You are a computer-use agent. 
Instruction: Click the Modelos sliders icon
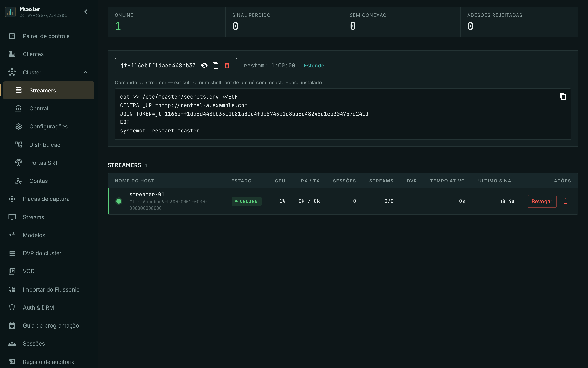point(12,235)
